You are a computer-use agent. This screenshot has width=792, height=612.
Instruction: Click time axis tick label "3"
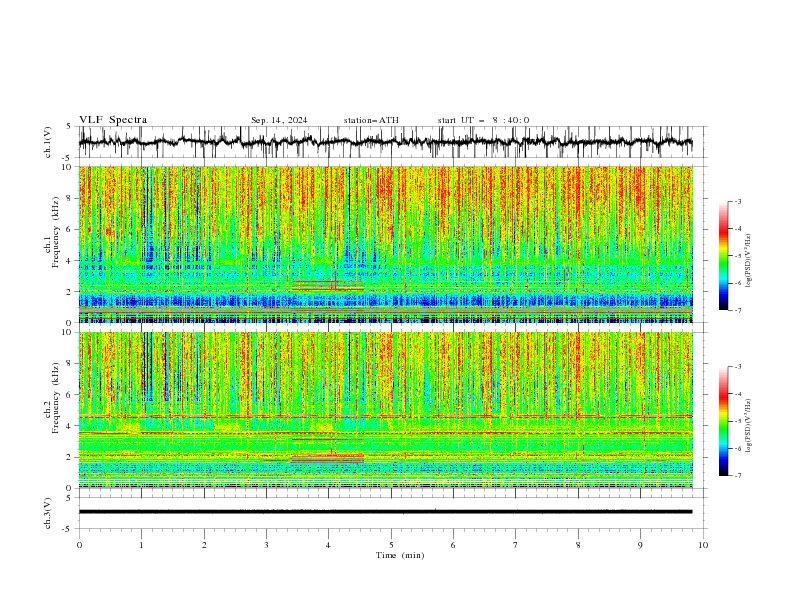click(266, 545)
